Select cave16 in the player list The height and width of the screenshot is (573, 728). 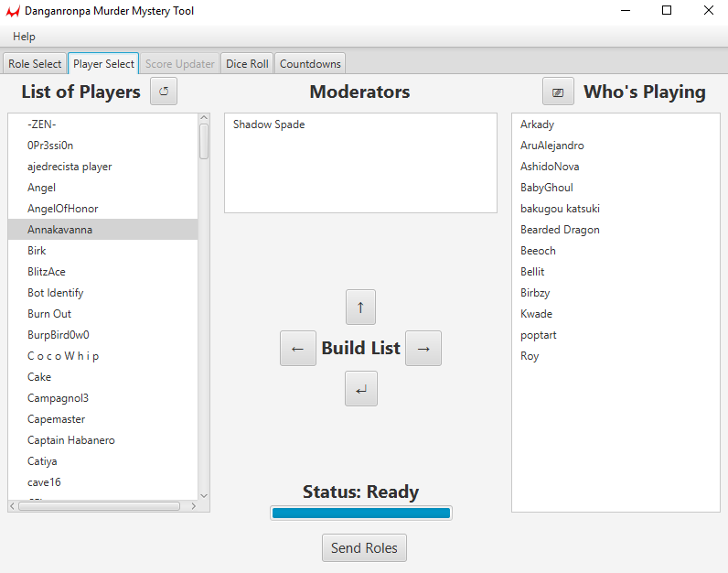tap(102, 482)
